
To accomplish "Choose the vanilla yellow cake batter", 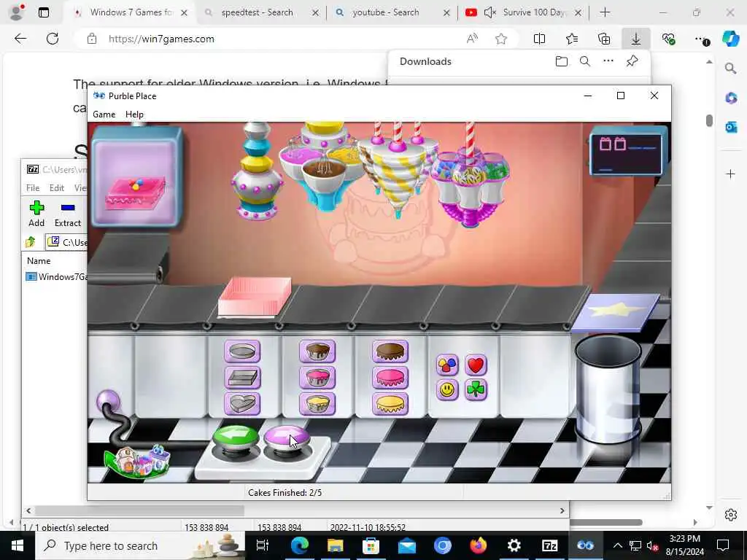I will [317, 404].
